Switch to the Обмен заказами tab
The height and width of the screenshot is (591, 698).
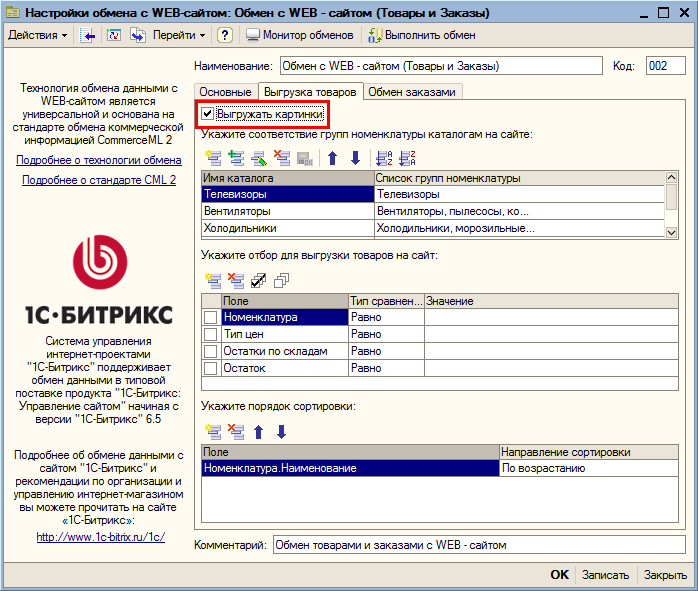click(412, 92)
